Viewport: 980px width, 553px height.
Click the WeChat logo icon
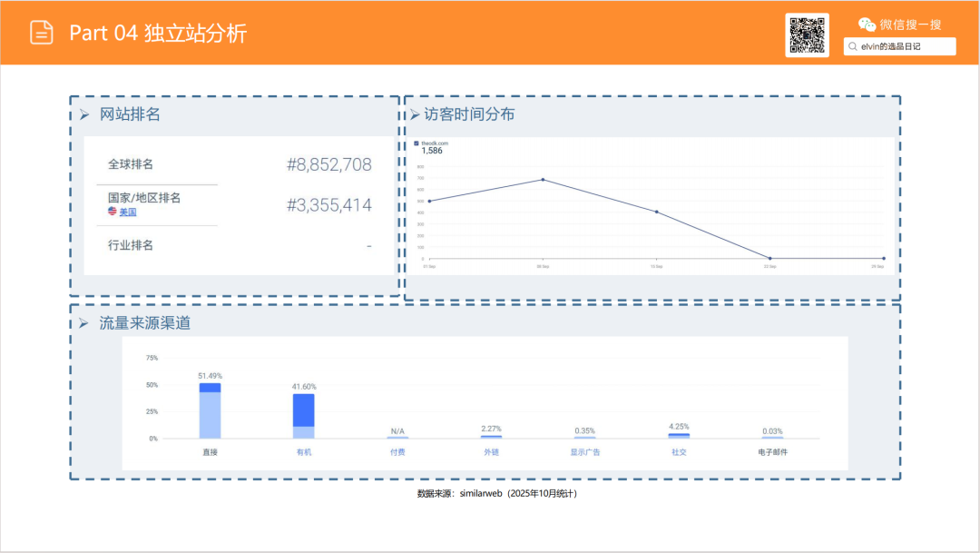pyautogui.click(x=867, y=25)
